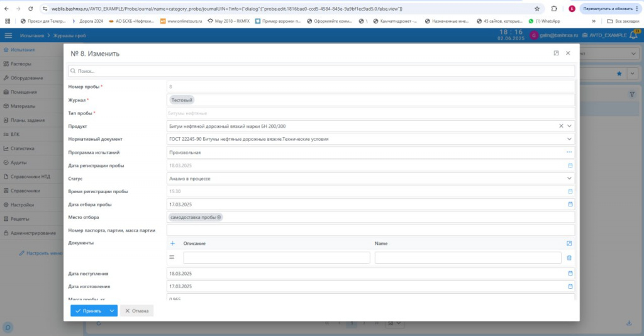Click the filter funnel icon in background

tap(632, 94)
